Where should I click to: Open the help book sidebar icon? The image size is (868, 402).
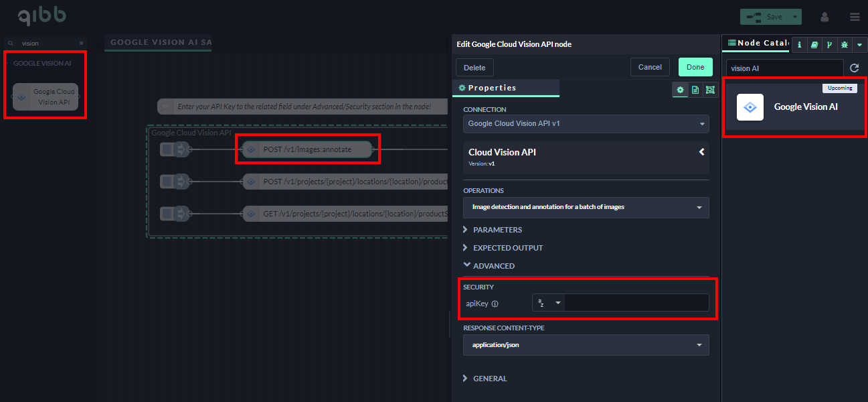pyautogui.click(x=814, y=45)
